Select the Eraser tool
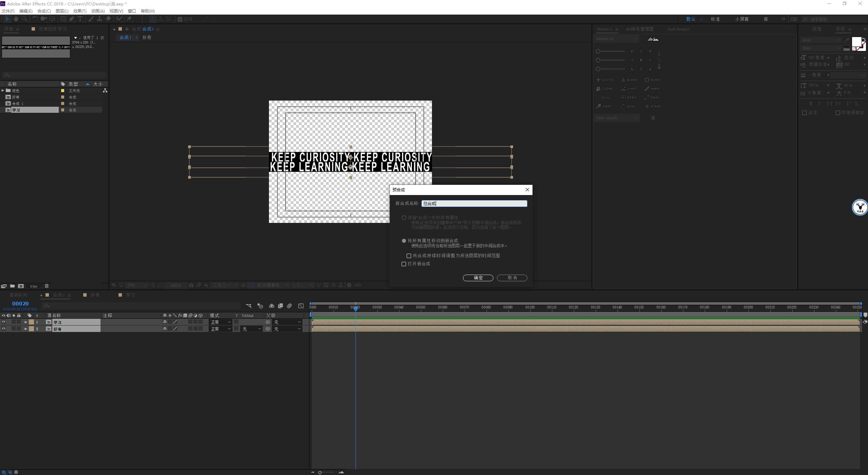Image resolution: width=868 pixels, height=475 pixels. 108,19
